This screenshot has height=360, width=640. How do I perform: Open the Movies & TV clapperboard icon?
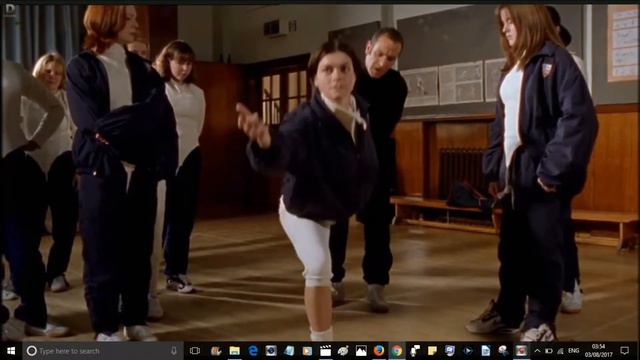point(325,351)
